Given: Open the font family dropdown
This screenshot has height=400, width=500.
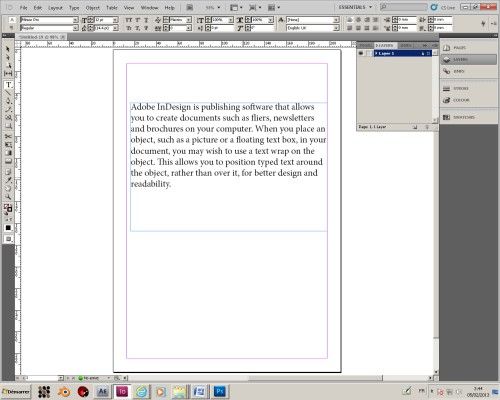Looking at the screenshot, I should [76, 20].
